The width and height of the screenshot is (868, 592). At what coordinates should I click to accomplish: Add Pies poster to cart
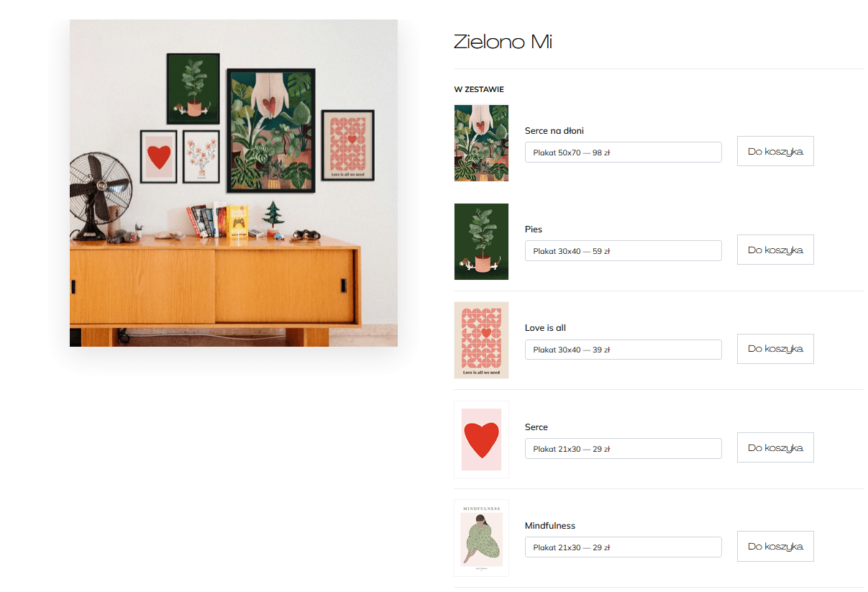click(x=775, y=250)
